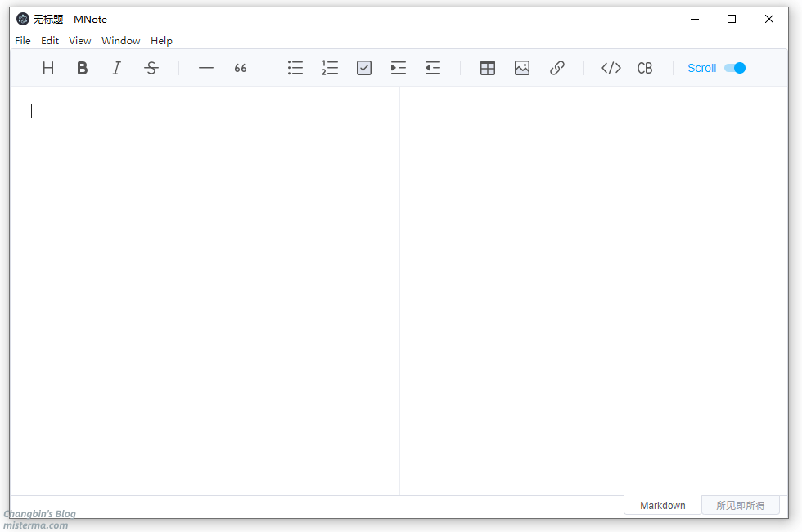
Task: Switch to the 所见即所得 tab
Action: point(740,505)
